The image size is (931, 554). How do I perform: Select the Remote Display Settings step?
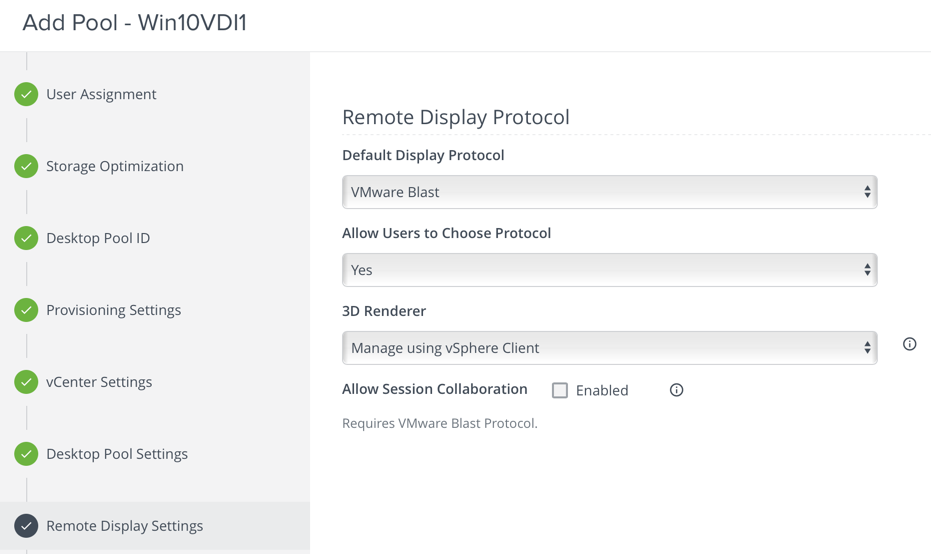(124, 526)
